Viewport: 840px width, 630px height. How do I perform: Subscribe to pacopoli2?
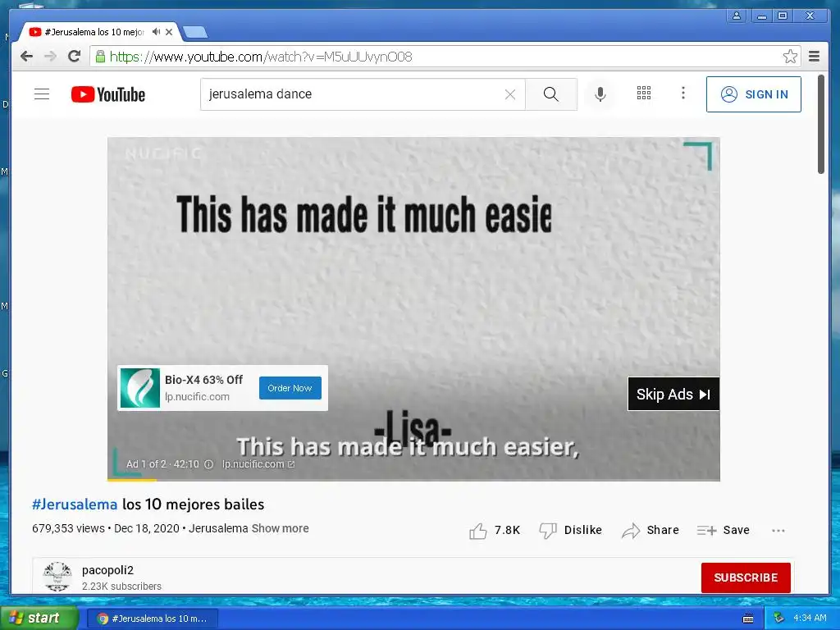[x=745, y=577]
